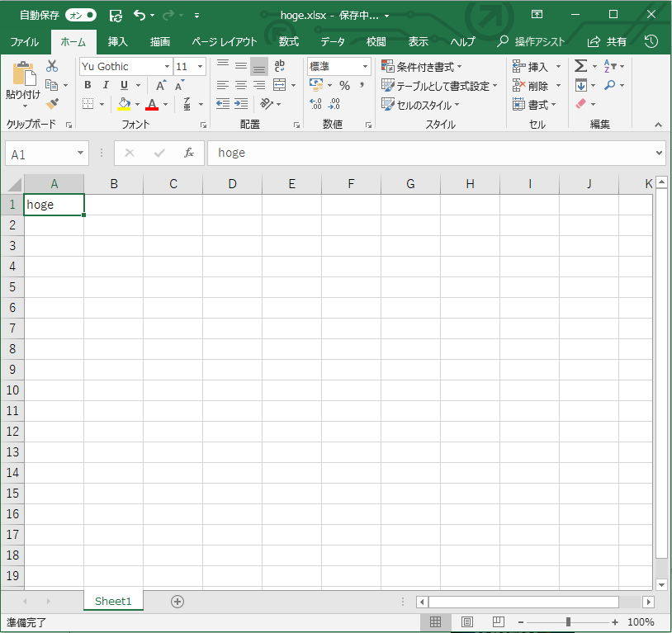The image size is (672, 633).
Task: Click 削除 cells button
Action: pyautogui.click(x=531, y=86)
